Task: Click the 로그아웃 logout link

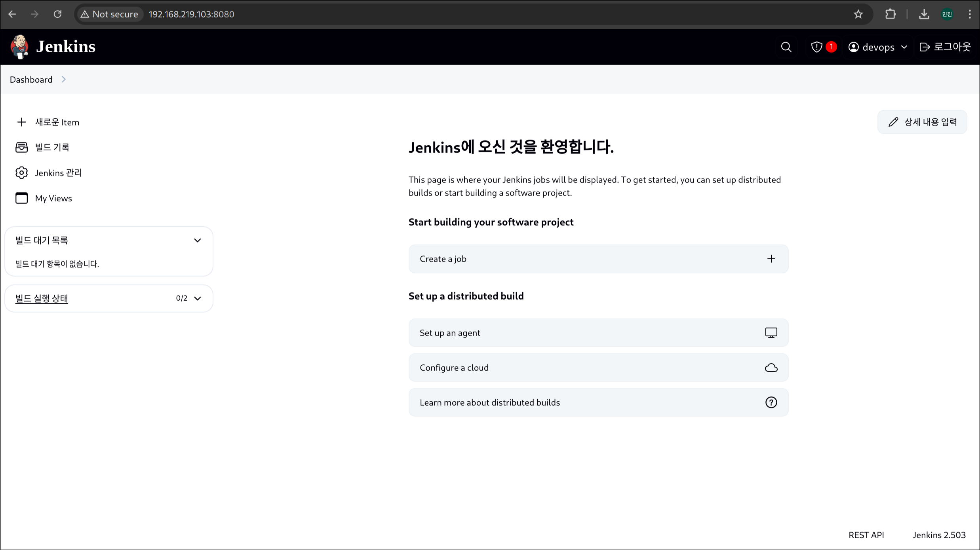Action: coord(945,47)
